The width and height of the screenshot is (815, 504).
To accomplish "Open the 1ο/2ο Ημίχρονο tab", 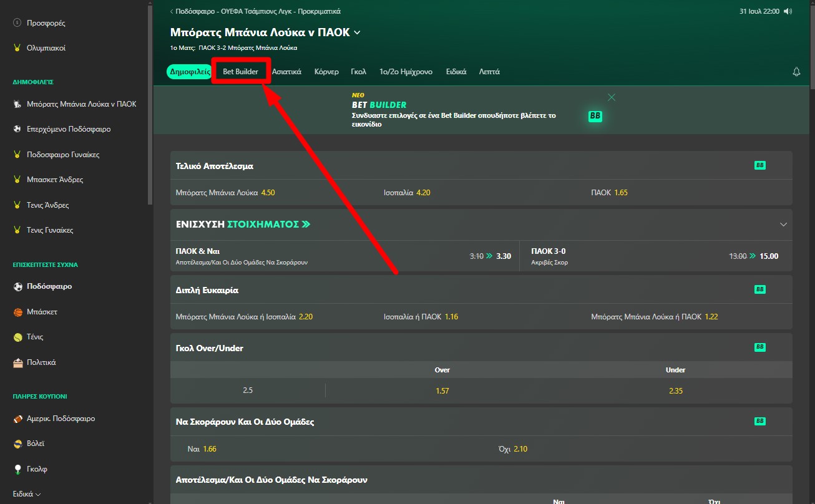I will (406, 72).
